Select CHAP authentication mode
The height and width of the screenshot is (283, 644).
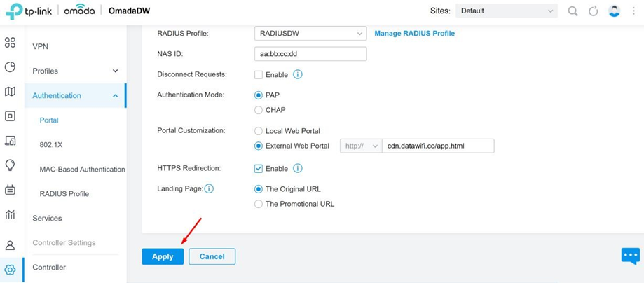(259, 110)
